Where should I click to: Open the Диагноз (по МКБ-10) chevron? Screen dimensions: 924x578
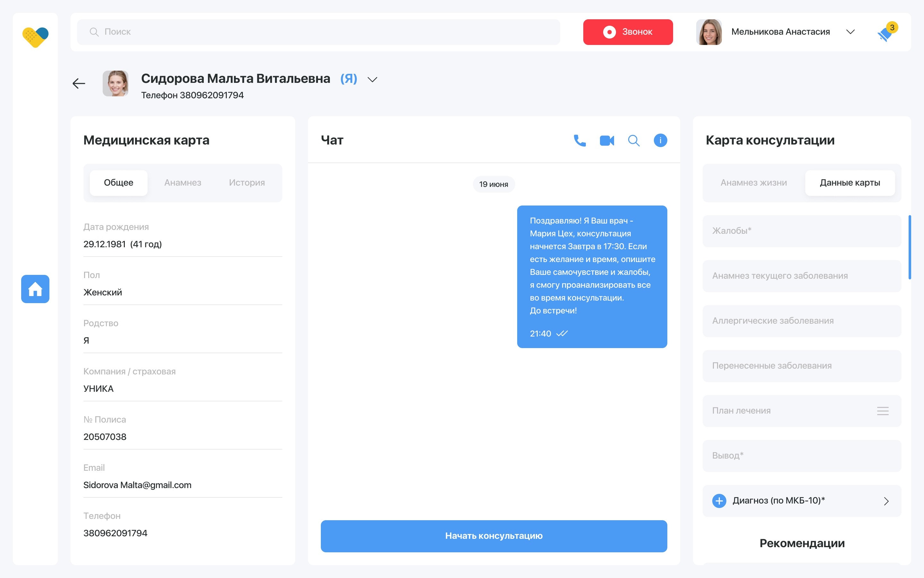[x=886, y=501]
